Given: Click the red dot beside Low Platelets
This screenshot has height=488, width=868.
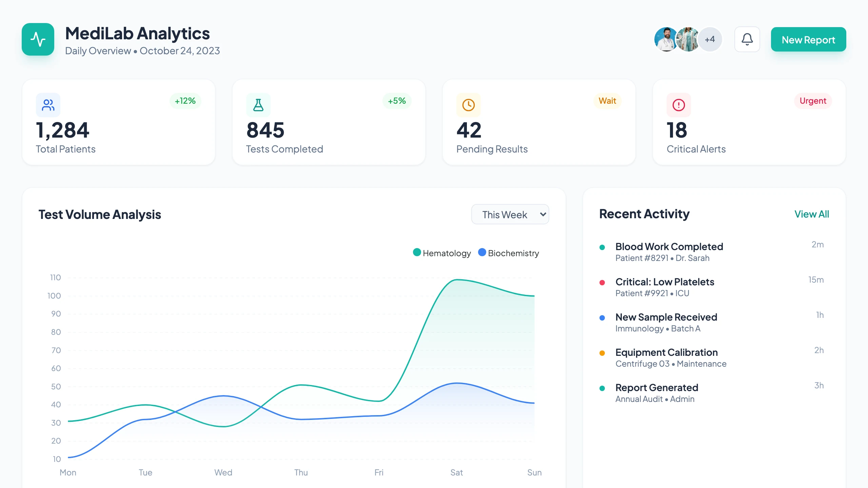Looking at the screenshot, I should (x=602, y=283).
